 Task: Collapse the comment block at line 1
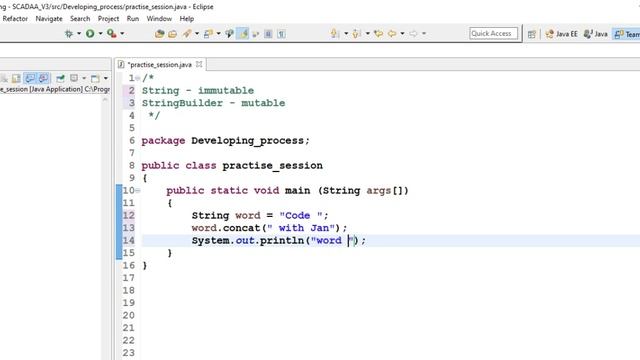138,78
